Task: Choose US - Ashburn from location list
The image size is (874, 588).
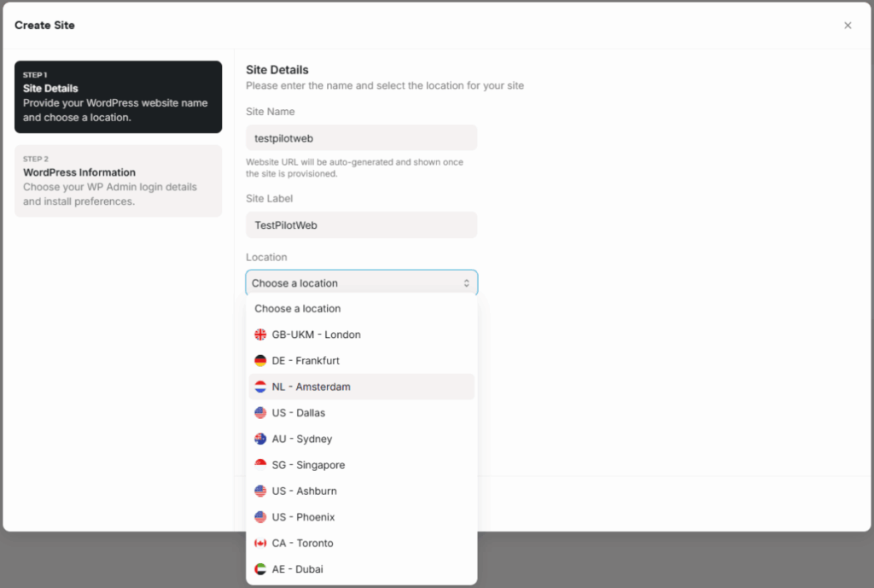Action: 304,492
